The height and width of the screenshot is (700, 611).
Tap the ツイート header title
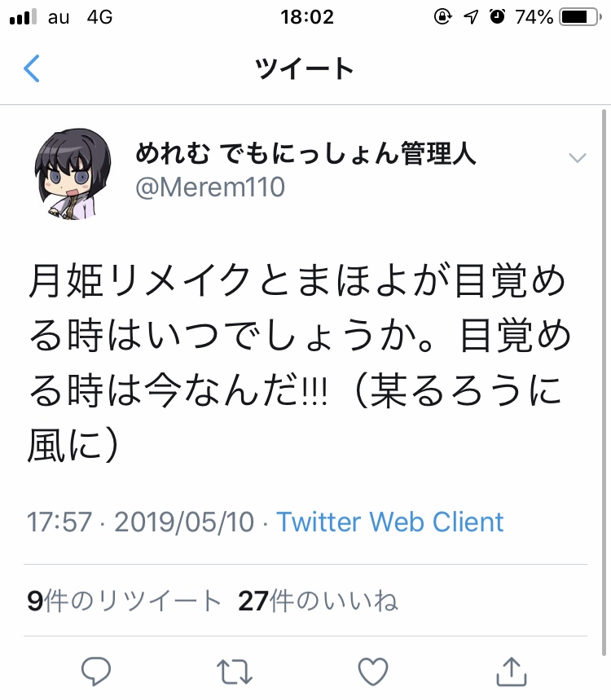305,68
